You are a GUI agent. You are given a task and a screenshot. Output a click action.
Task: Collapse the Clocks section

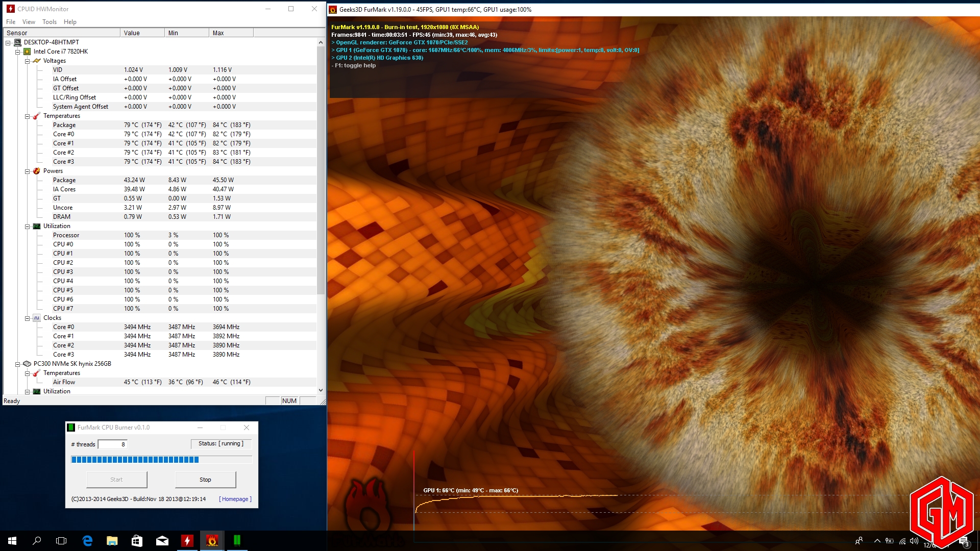28,318
